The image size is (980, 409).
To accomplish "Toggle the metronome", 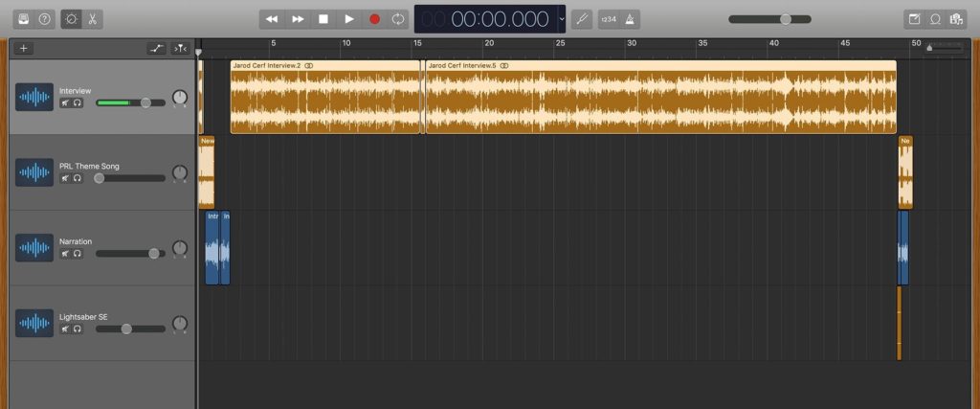I will click(x=630, y=19).
